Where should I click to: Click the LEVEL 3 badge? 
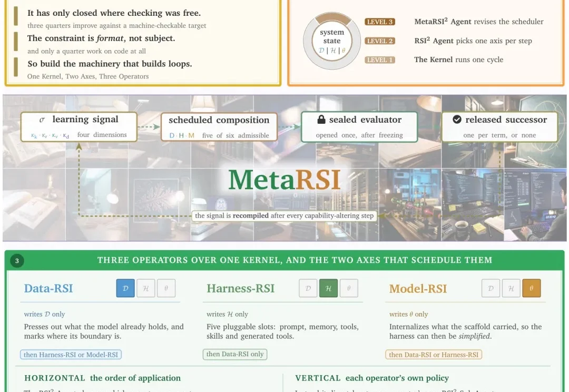pyautogui.click(x=380, y=22)
